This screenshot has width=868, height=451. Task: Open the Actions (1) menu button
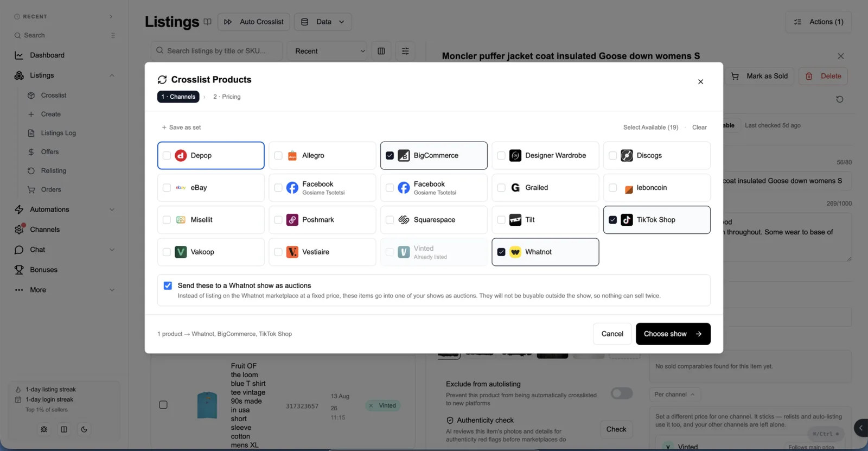(x=819, y=22)
